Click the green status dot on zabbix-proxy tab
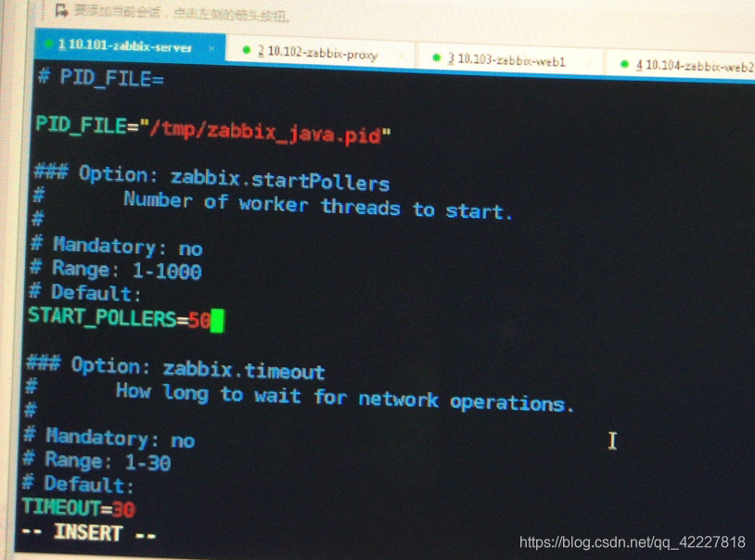 [247, 49]
